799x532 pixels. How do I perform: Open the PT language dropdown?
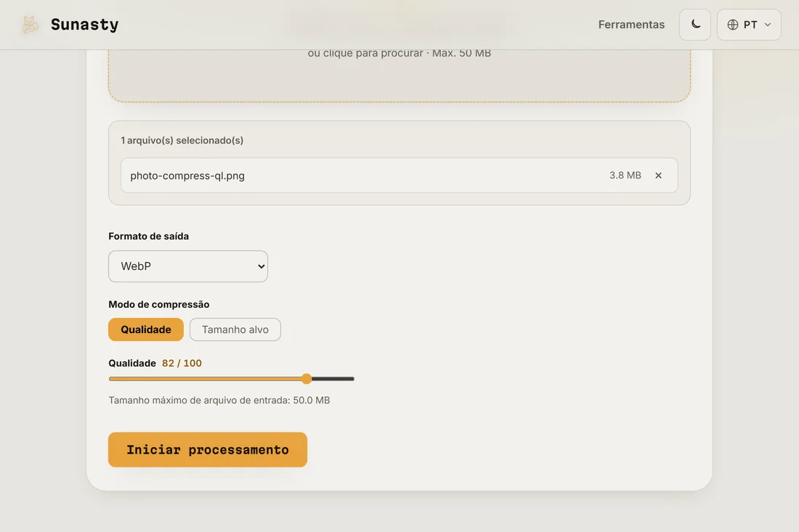click(x=749, y=25)
